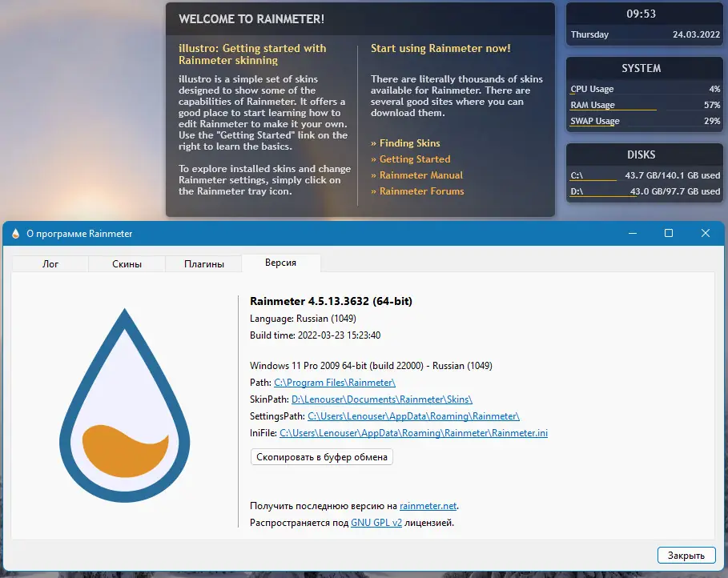
Task: Select the Плагины tab
Action: click(x=203, y=263)
